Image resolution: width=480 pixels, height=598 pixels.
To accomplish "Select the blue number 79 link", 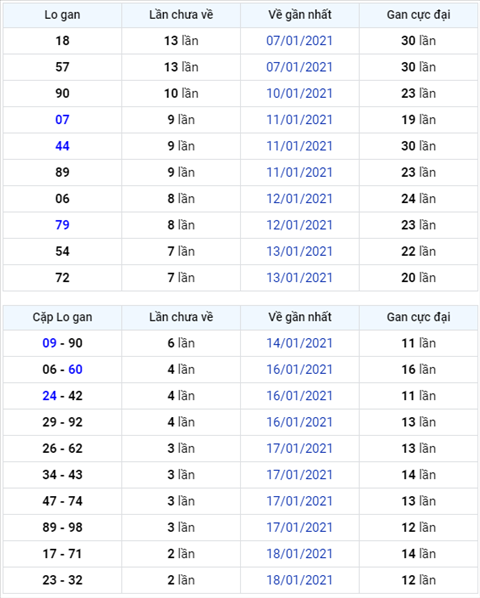I will [x=62, y=225].
